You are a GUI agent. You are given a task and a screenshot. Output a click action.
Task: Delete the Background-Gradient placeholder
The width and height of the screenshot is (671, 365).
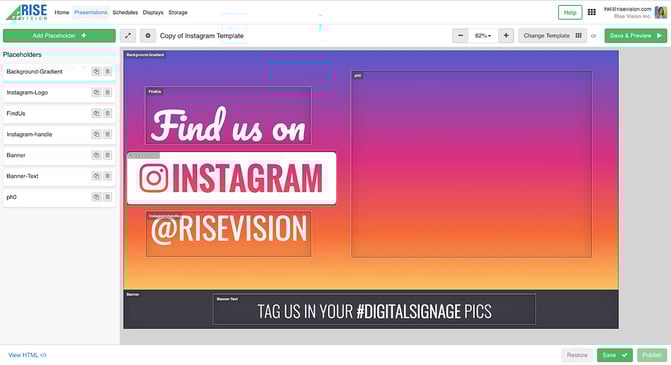(107, 71)
